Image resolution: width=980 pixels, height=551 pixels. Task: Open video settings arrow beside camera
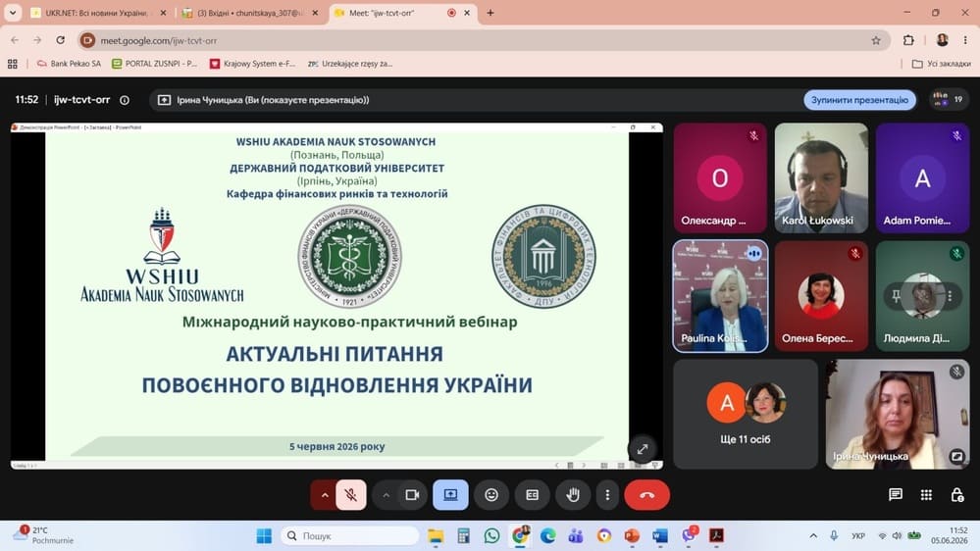pyautogui.click(x=387, y=495)
